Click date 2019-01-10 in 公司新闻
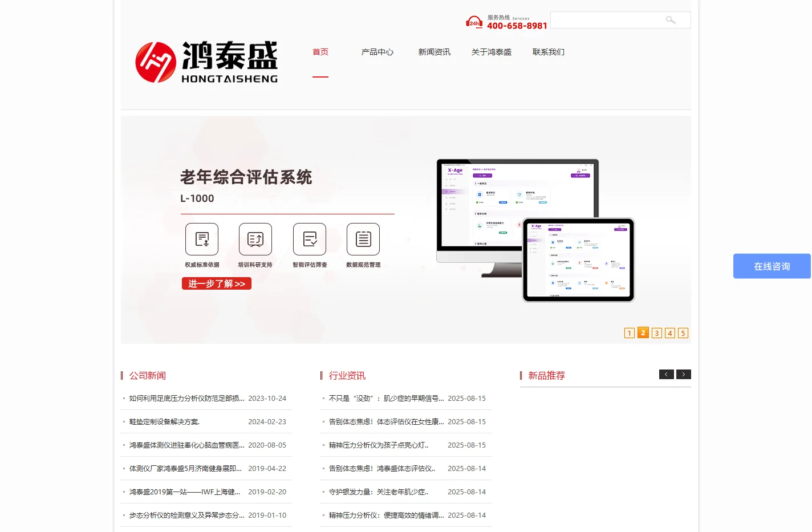 (x=267, y=515)
